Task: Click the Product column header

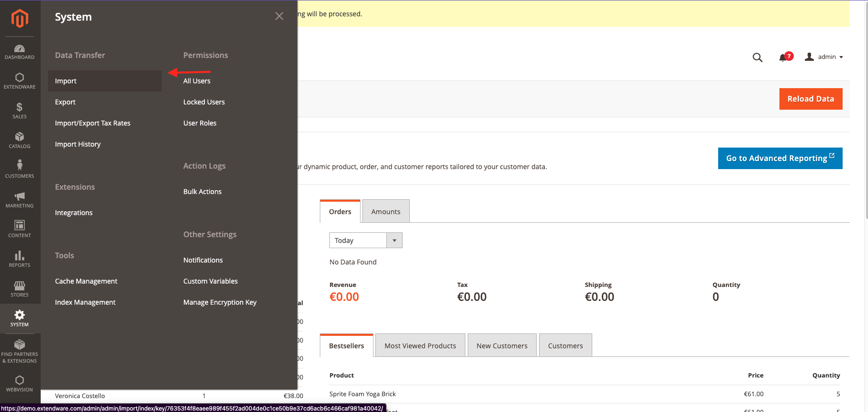Action: [342, 375]
